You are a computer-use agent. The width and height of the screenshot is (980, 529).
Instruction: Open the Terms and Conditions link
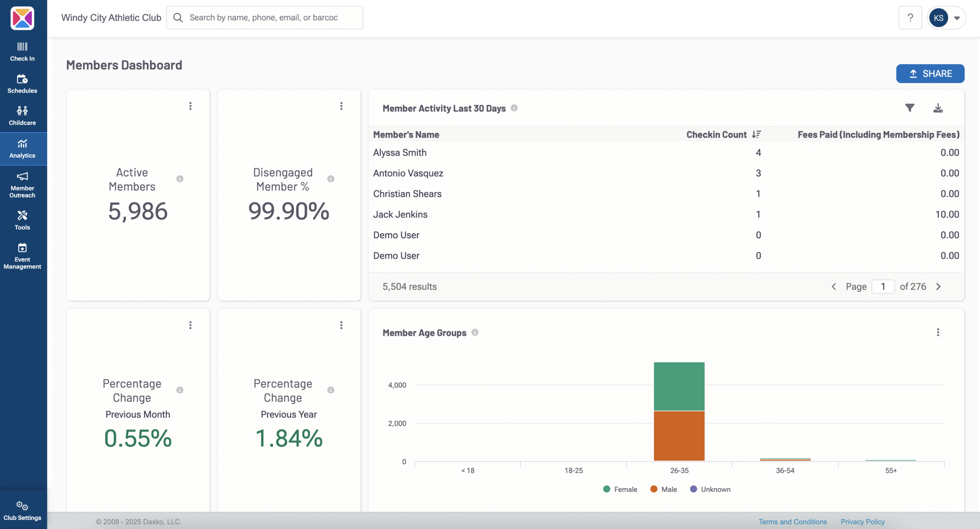point(792,521)
